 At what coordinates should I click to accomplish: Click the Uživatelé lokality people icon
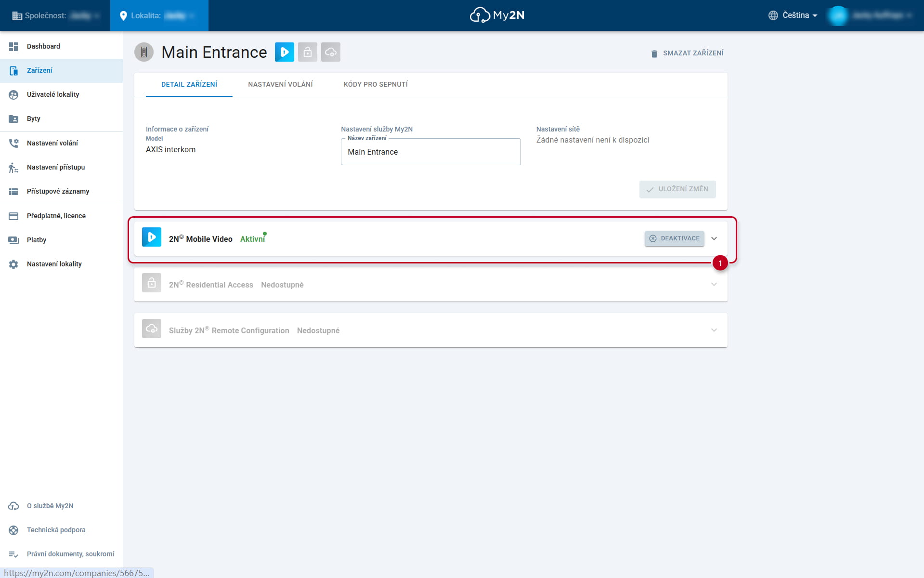pyautogui.click(x=13, y=94)
